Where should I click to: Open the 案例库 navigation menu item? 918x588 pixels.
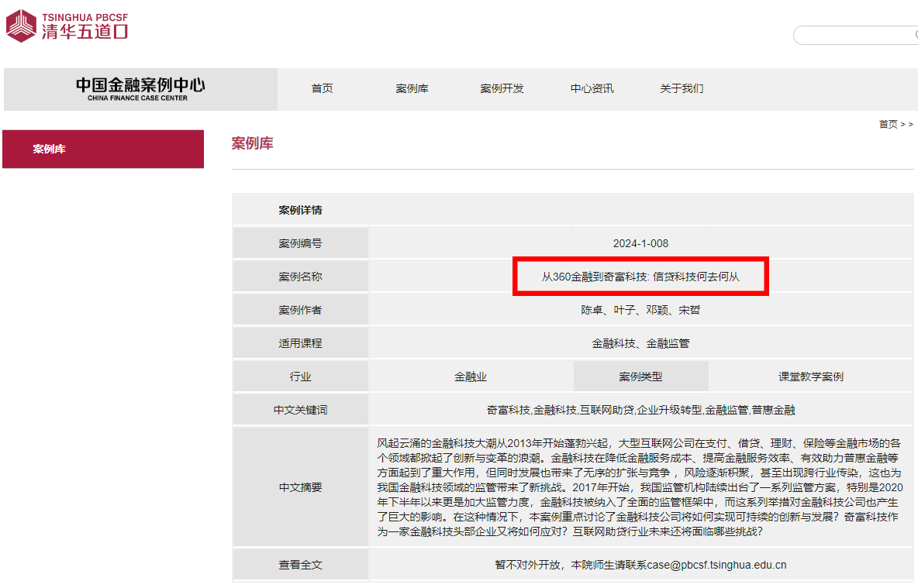412,88
